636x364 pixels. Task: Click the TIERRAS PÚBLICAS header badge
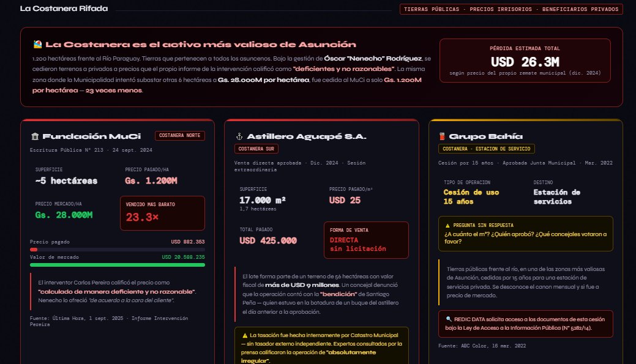[511, 9]
